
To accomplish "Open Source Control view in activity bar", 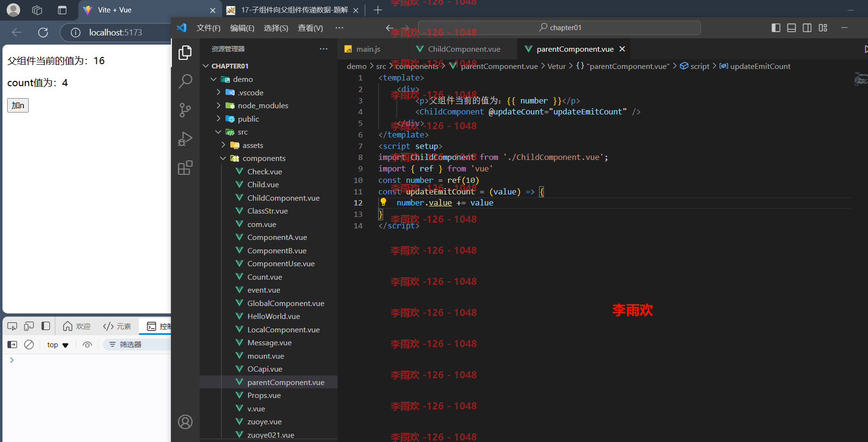I will pyautogui.click(x=185, y=110).
